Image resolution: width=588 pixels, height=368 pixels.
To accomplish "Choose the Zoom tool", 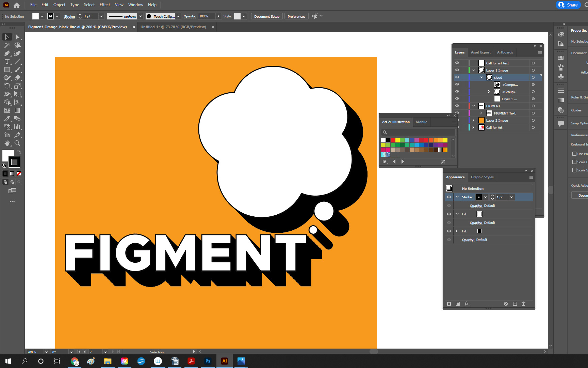I will pos(17,143).
